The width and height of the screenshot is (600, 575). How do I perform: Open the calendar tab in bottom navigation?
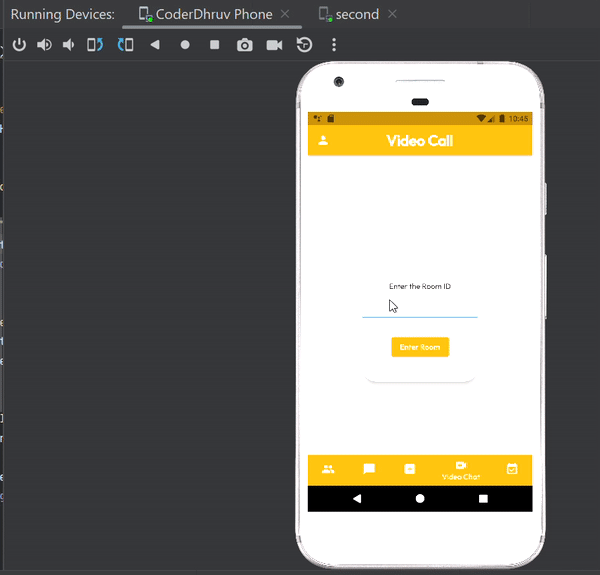click(x=512, y=469)
